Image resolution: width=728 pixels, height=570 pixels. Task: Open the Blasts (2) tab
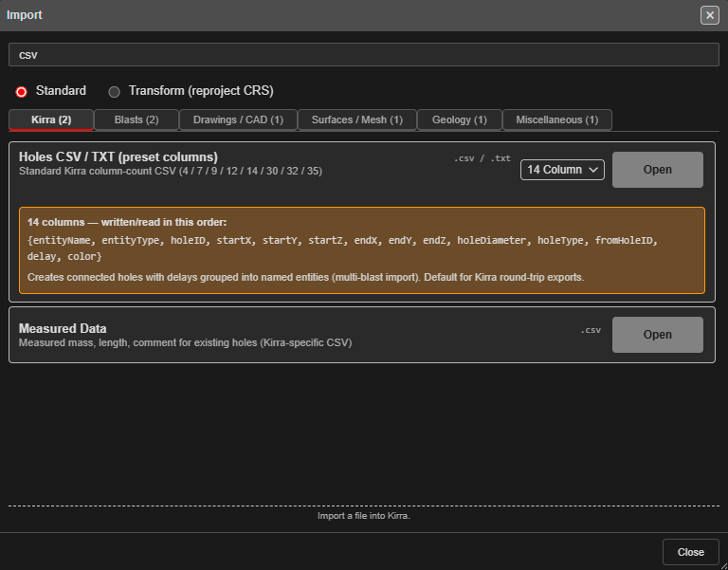tap(136, 120)
